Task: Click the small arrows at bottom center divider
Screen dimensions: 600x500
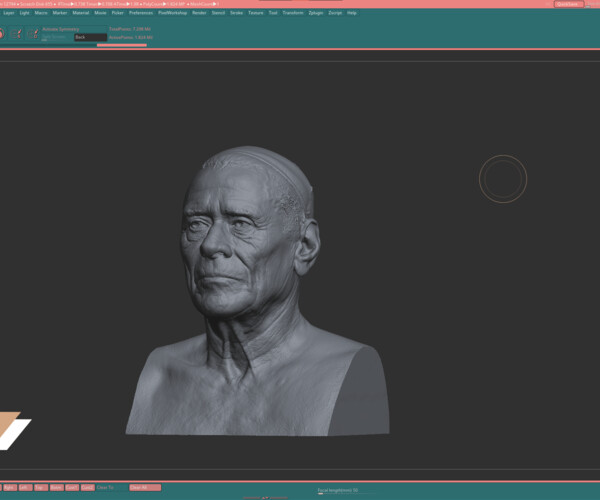Action: 265,498
